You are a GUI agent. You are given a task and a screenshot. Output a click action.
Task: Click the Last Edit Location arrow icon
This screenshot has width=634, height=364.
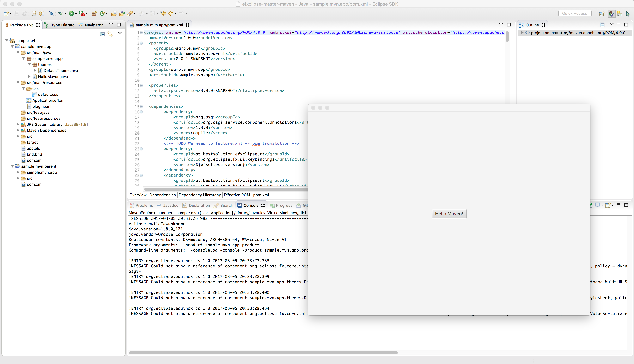click(163, 14)
